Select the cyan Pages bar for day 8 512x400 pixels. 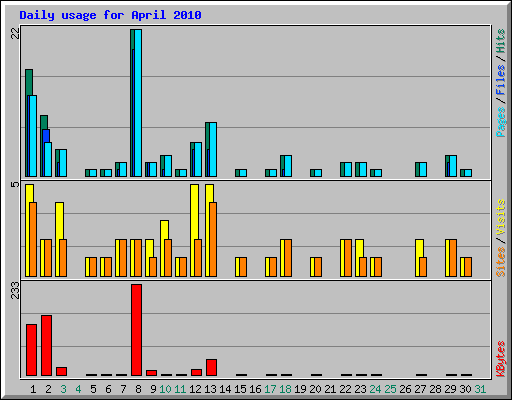[x=138, y=103]
